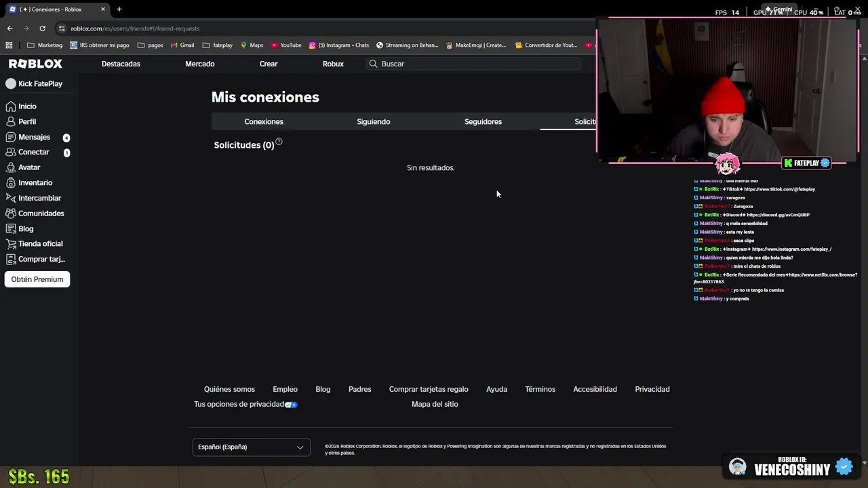Close the Conexiones - Roblox tab
The width and height of the screenshot is (868, 488).
103,9
